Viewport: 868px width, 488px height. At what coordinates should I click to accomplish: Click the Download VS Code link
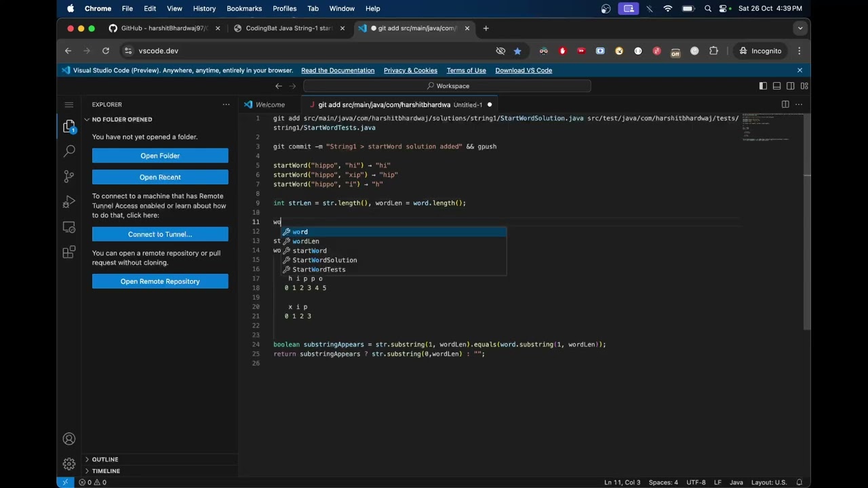524,70
